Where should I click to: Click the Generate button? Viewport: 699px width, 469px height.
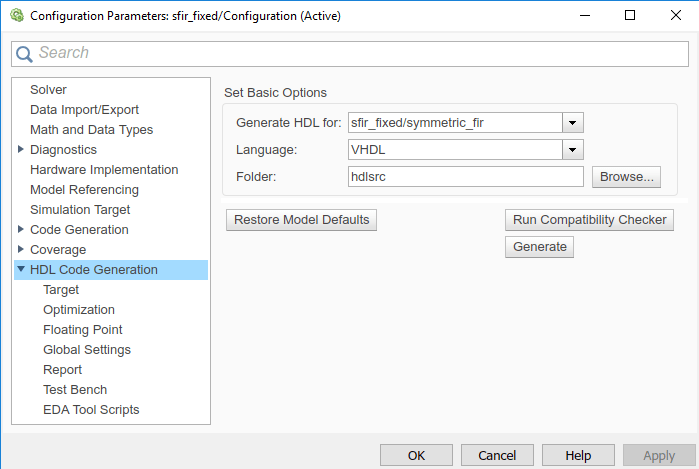pos(539,246)
